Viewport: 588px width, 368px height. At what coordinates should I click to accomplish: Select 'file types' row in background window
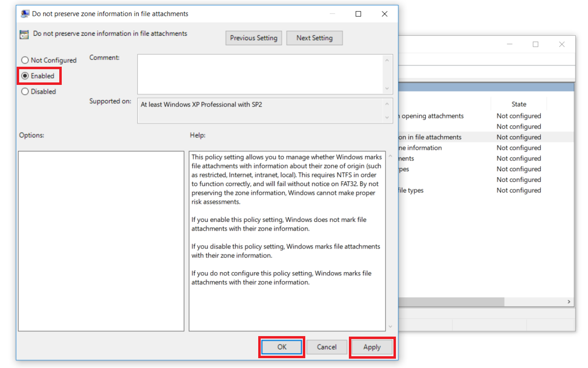click(x=486, y=190)
